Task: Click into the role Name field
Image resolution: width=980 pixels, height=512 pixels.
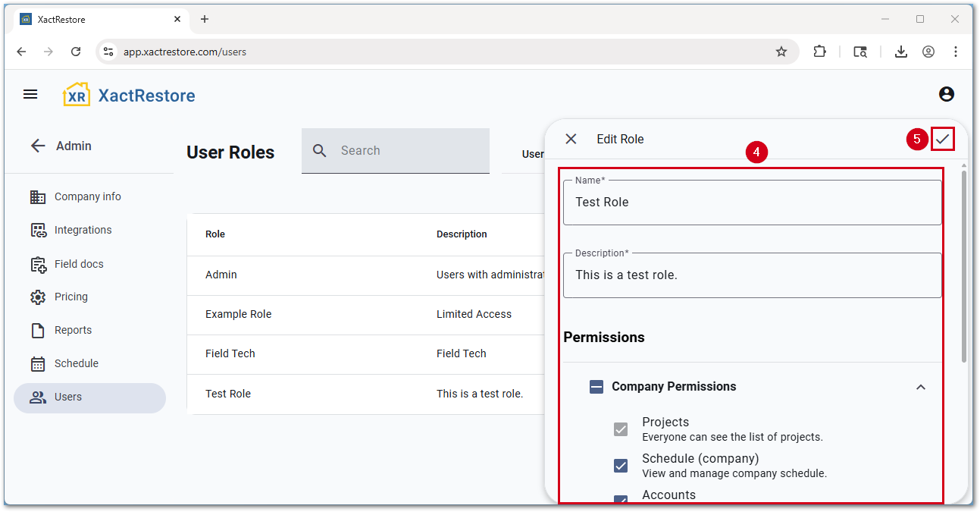Action: pos(752,203)
